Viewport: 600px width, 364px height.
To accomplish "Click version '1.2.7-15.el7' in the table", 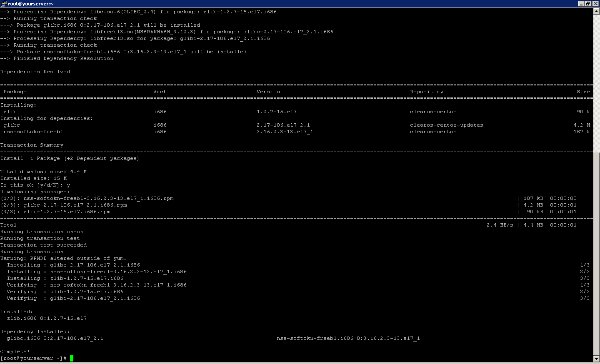I will click(x=277, y=112).
